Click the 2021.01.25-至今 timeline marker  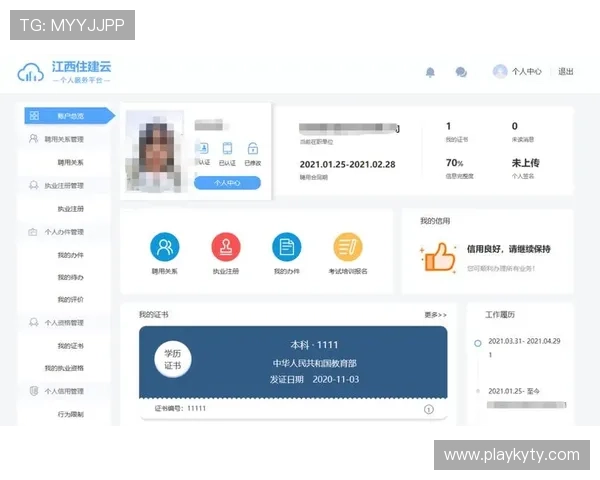point(478,391)
